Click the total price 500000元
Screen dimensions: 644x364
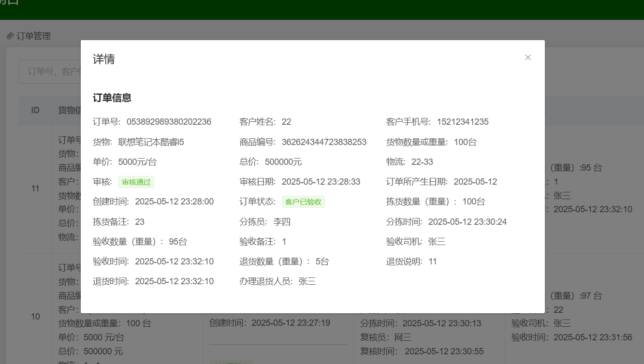pyautogui.click(x=283, y=162)
